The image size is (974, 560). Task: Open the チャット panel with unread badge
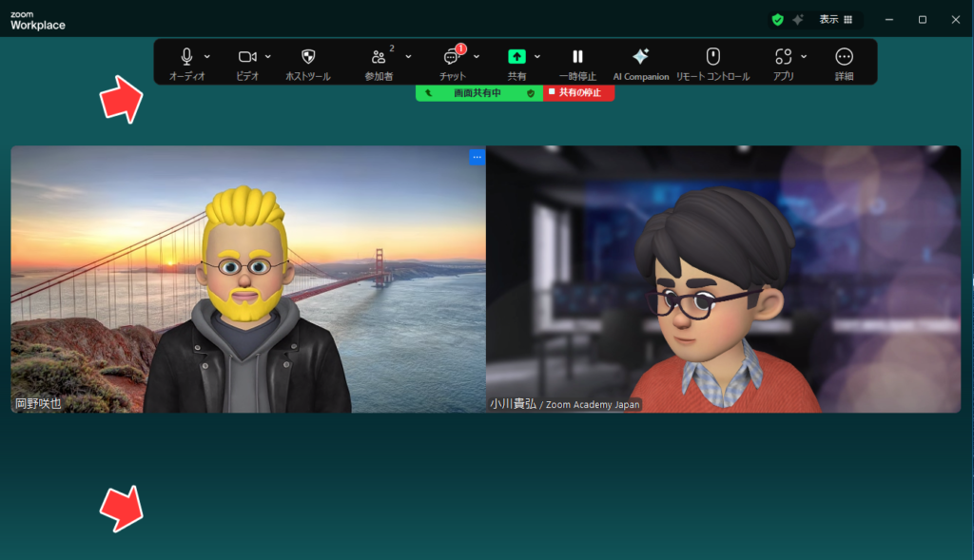tap(453, 57)
